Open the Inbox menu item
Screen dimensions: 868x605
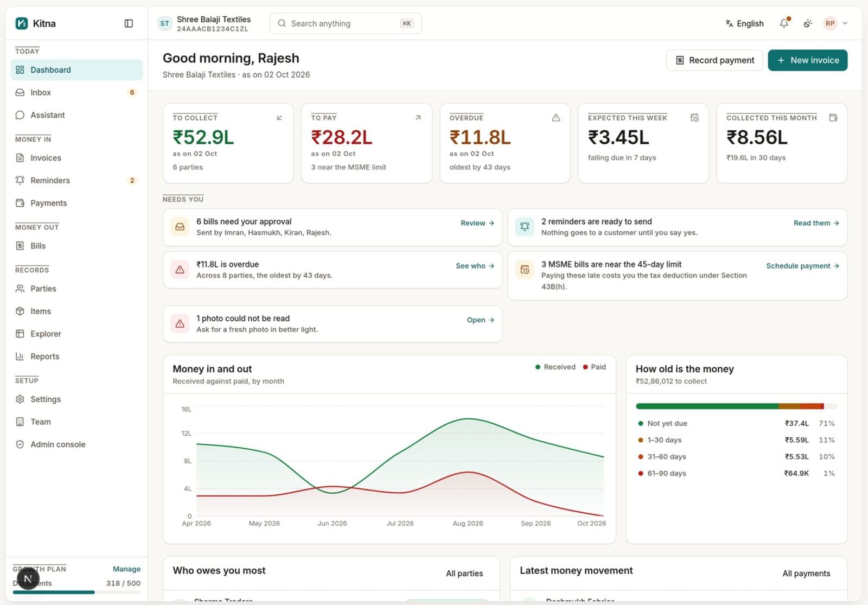coord(76,93)
